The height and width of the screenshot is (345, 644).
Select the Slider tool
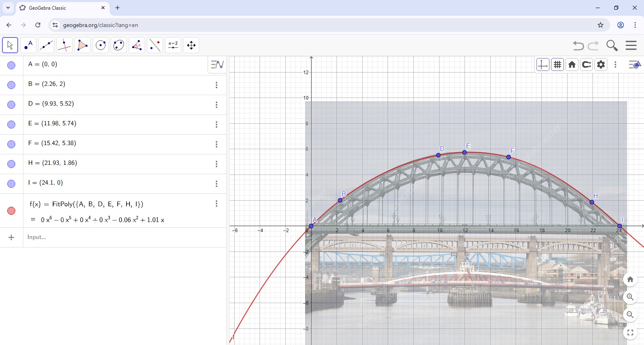point(173,45)
